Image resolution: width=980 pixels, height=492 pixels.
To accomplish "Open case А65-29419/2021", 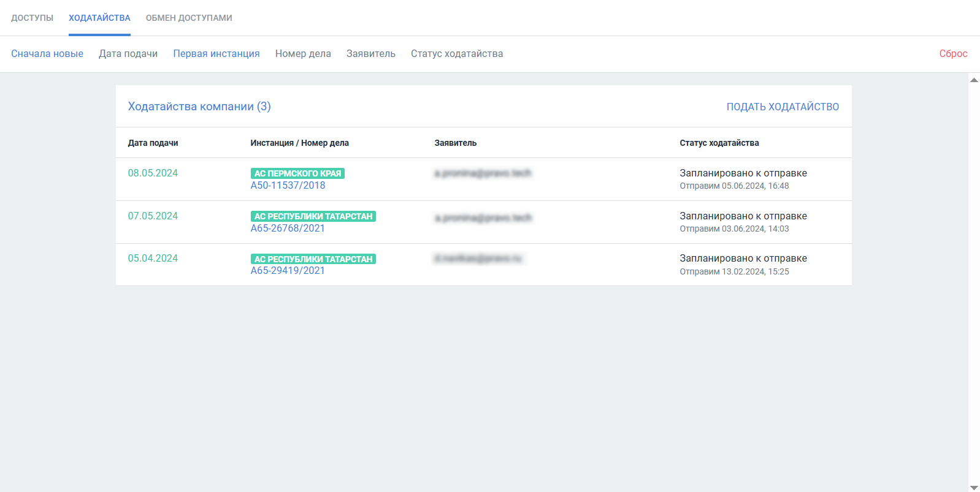I will point(288,271).
